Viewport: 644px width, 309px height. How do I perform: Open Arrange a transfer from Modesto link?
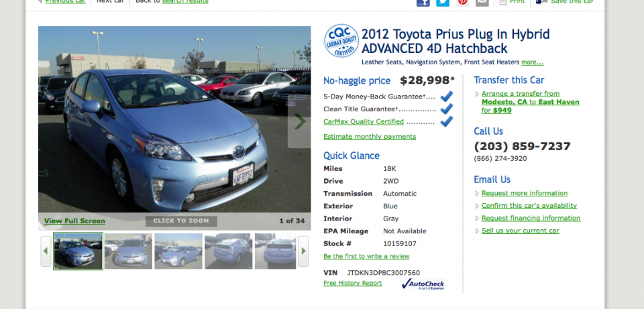(x=530, y=102)
